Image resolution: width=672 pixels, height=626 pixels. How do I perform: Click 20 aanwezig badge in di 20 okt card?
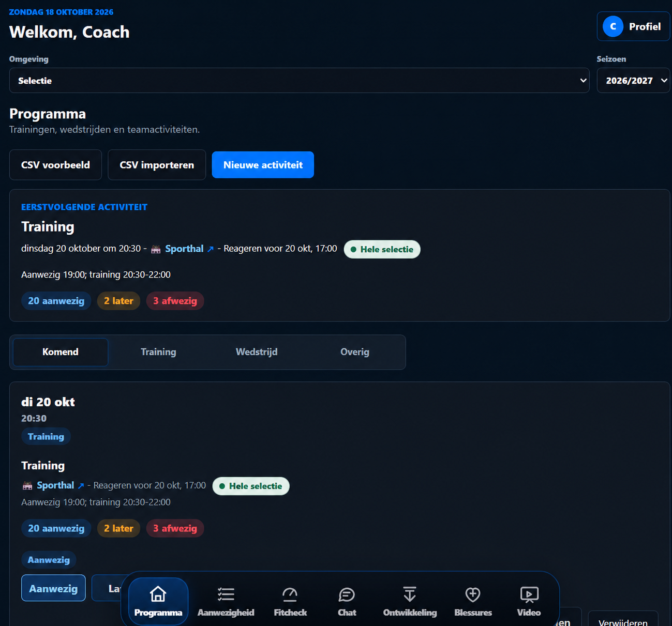[x=56, y=528]
